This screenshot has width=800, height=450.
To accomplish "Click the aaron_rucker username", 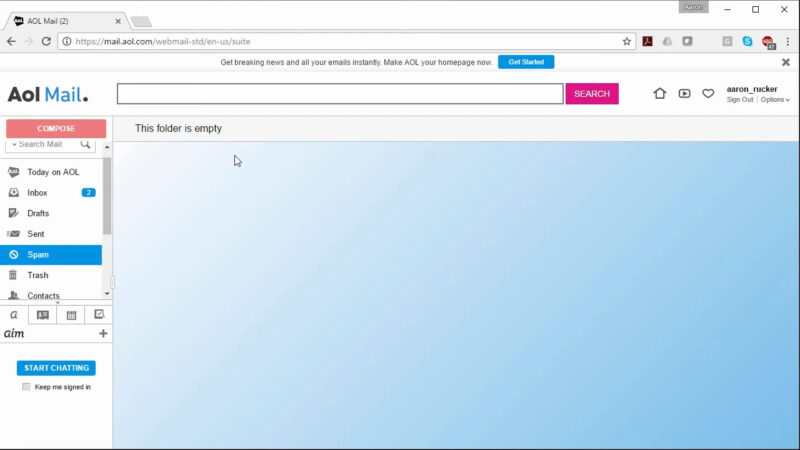I will (752, 89).
